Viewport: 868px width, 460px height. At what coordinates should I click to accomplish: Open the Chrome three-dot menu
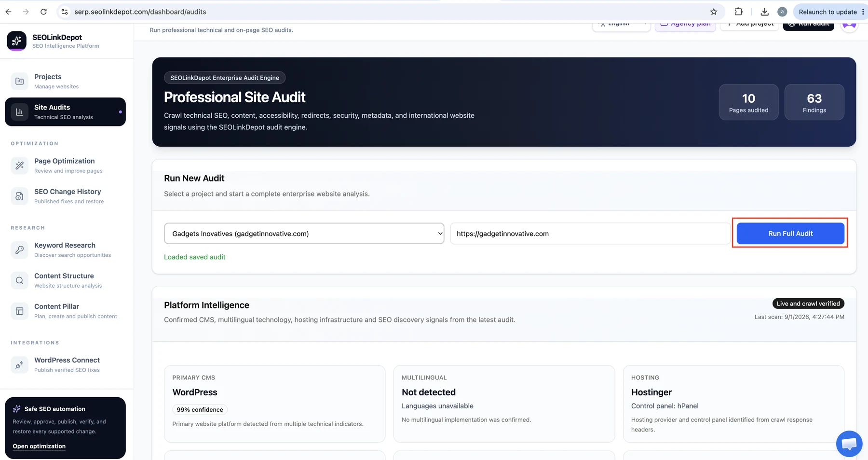click(x=863, y=12)
